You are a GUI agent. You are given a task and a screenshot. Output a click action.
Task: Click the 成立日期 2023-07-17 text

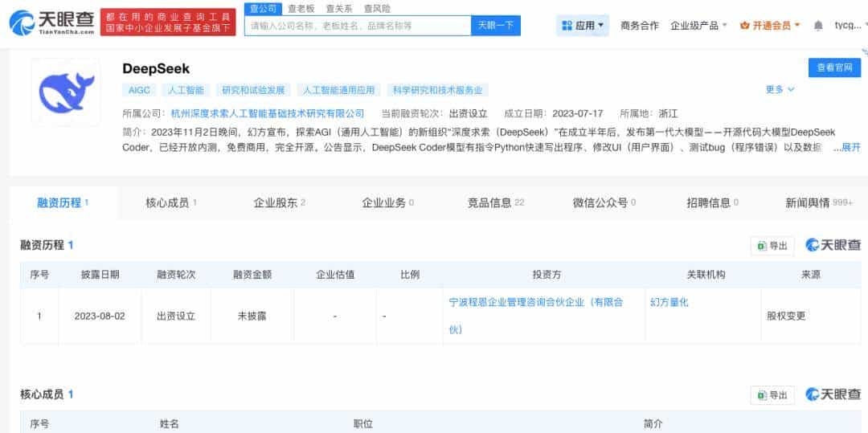[554, 113]
